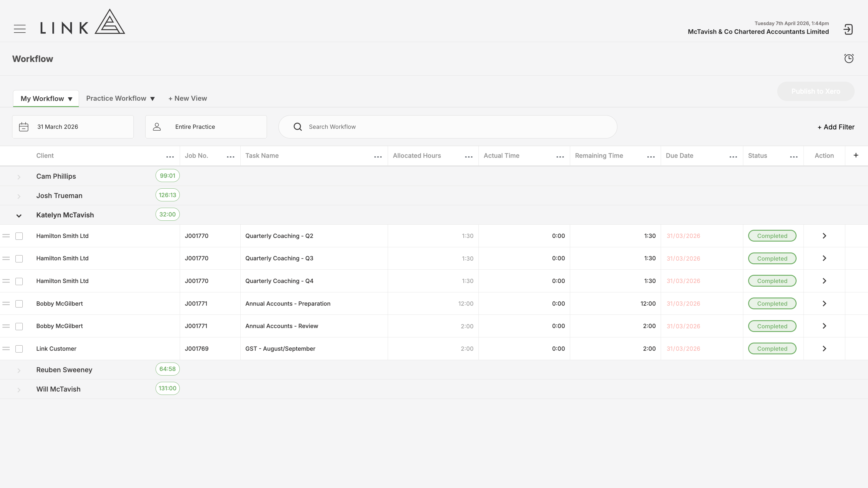Viewport: 868px width, 488px height.
Task: Click McTavish & Co Chartered Accountants Limited name
Action: point(758,32)
